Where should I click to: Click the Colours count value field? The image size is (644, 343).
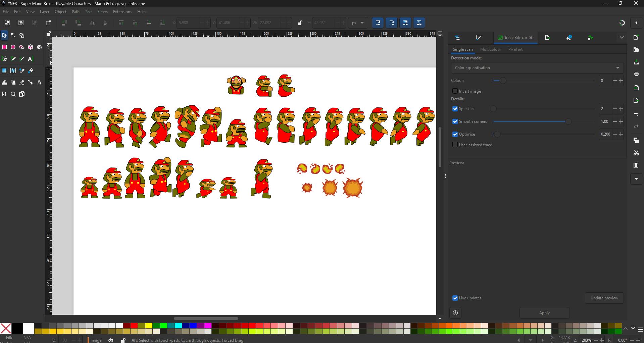605,81
